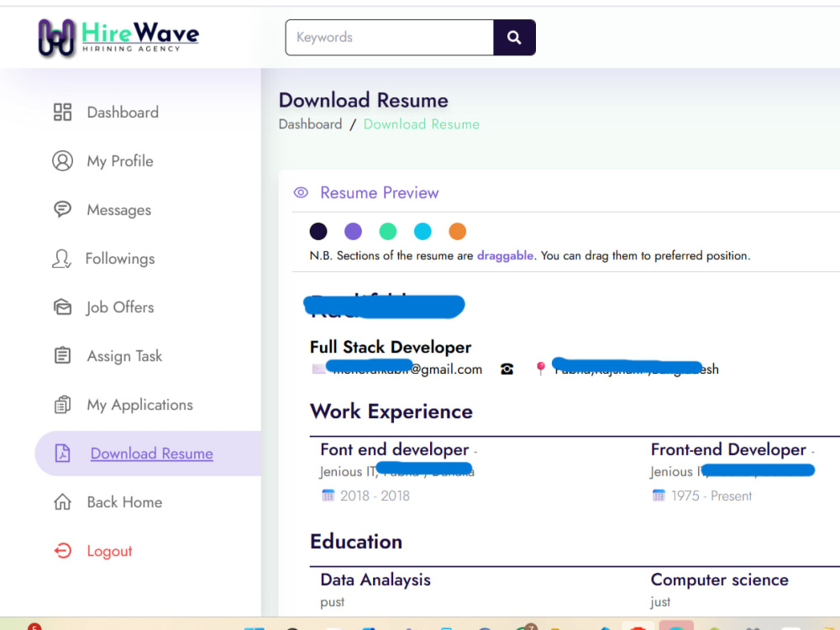840x630 pixels.
Task: Click the 'Computer science' education entry
Action: 720,580
